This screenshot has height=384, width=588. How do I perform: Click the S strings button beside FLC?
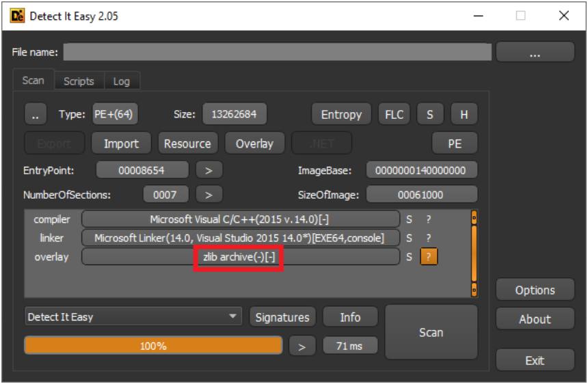coord(430,114)
